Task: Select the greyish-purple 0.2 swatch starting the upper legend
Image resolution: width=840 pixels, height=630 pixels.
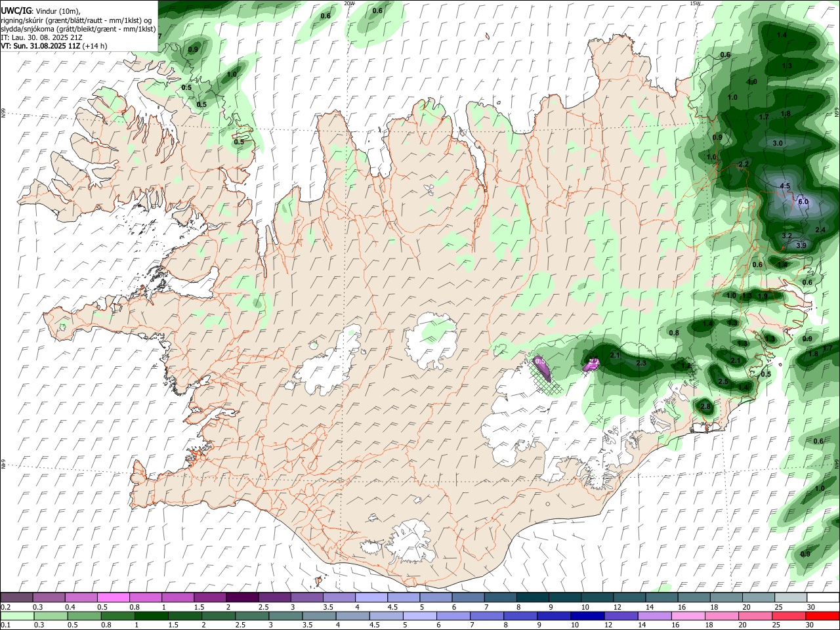Action: coord(17,597)
